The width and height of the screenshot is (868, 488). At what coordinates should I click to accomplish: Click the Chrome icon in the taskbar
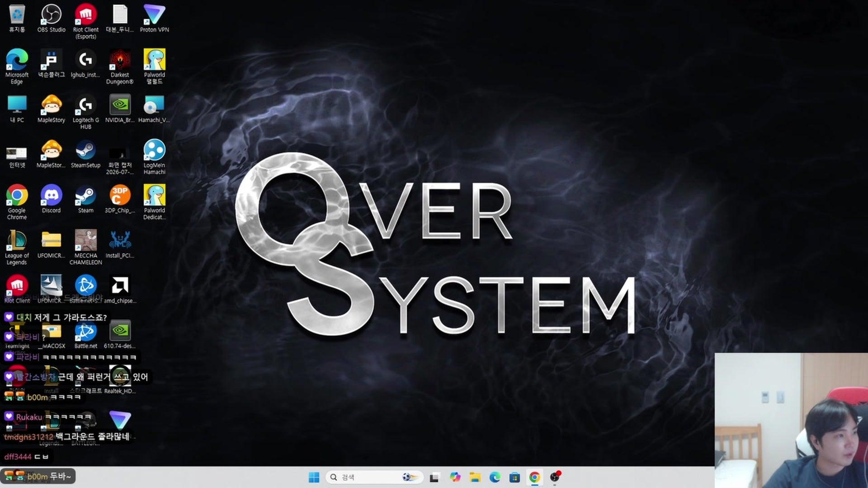(534, 477)
